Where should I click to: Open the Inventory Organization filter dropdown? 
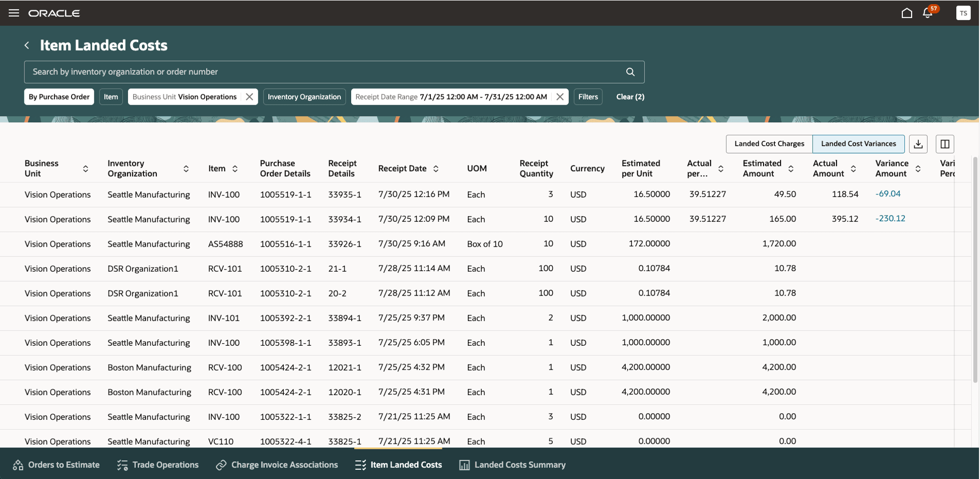click(x=304, y=97)
